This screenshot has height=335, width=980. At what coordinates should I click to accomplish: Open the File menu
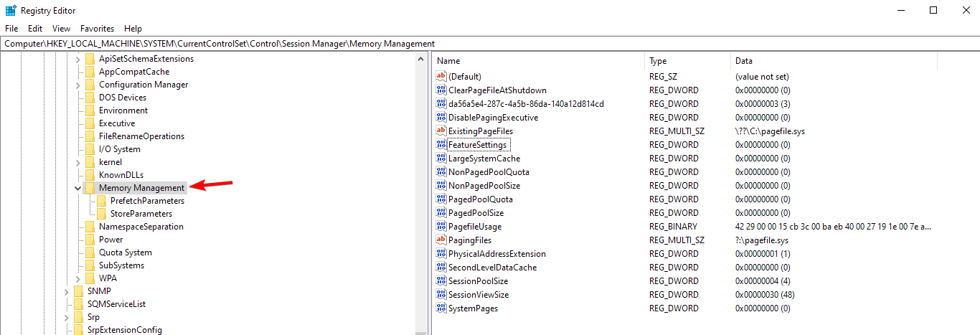click(x=11, y=29)
